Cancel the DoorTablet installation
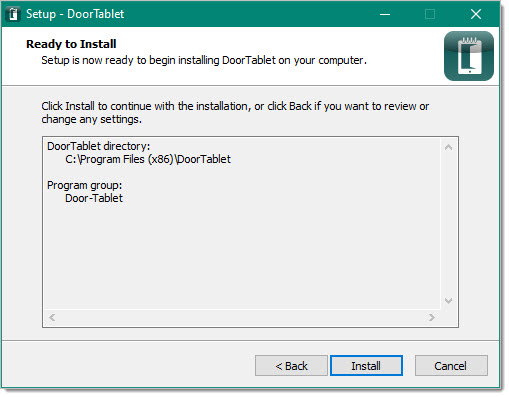 point(451,366)
